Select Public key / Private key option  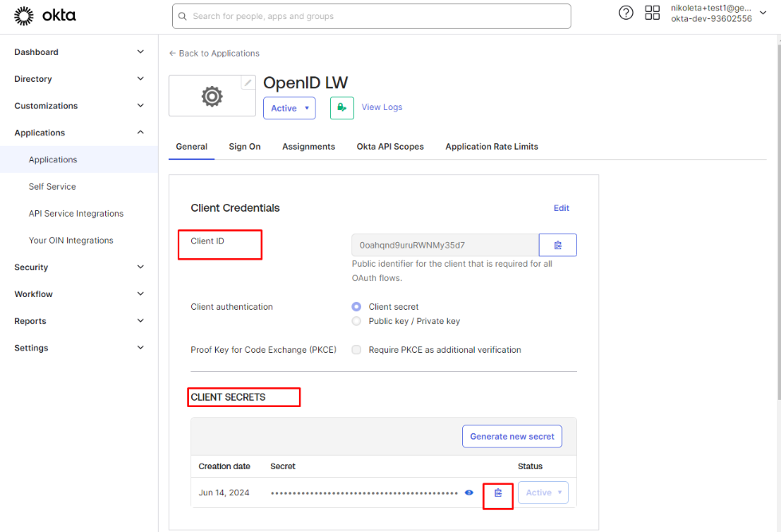point(356,321)
